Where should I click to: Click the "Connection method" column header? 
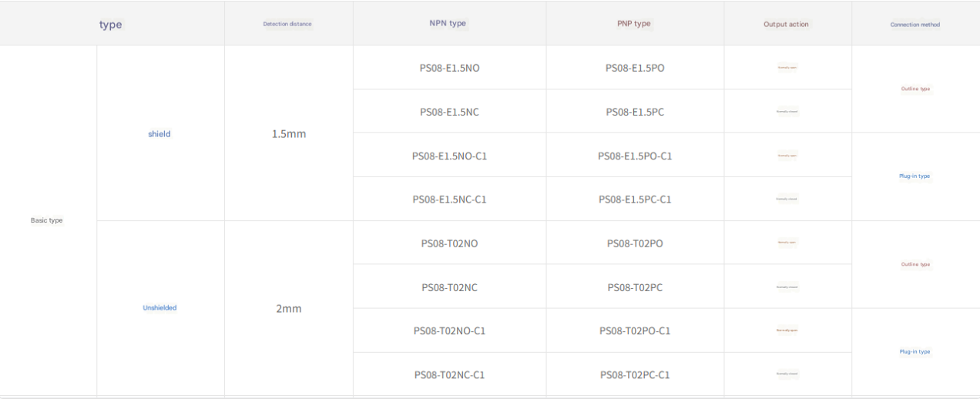(915, 25)
